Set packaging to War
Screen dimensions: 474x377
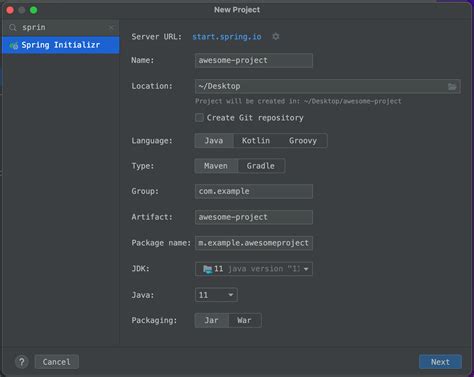click(x=244, y=320)
